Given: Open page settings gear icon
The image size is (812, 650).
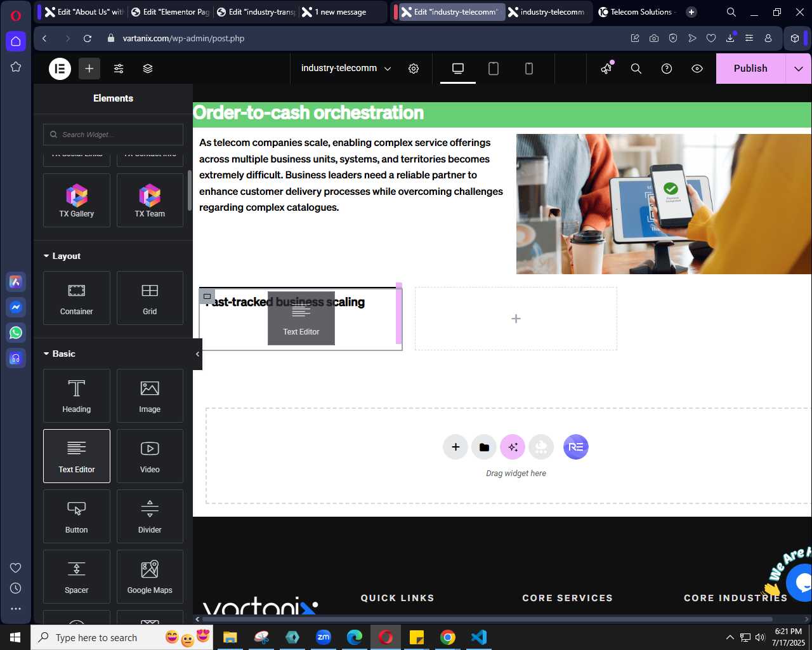Looking at the screenshot, I should tap(414, 69).
